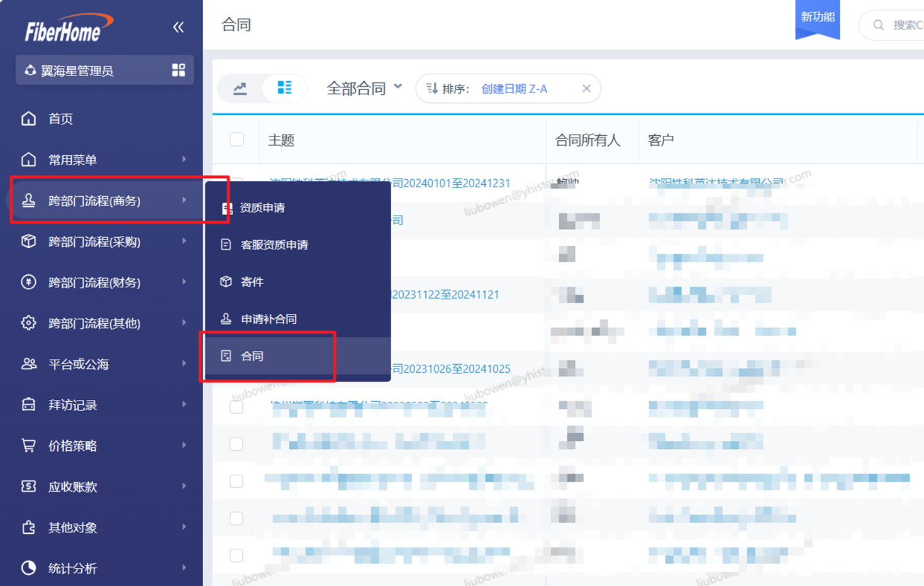Image resolution: width=924 pixels, height=586 pixels.
Task: Open the 全部合同 view dropdown
Action: click(364, 88)
